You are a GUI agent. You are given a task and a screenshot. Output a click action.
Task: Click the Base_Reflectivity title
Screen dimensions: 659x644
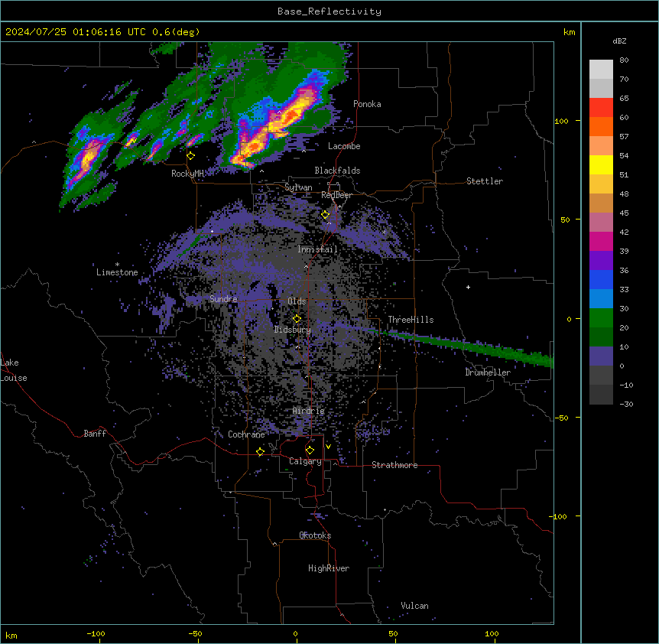(x=329, y=11)
